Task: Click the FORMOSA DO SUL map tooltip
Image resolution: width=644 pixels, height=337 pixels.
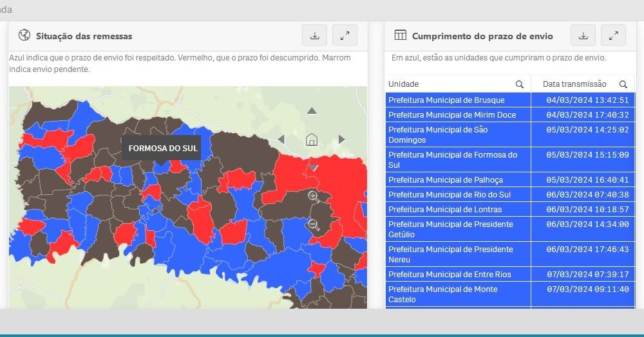Action: (163, 148)
